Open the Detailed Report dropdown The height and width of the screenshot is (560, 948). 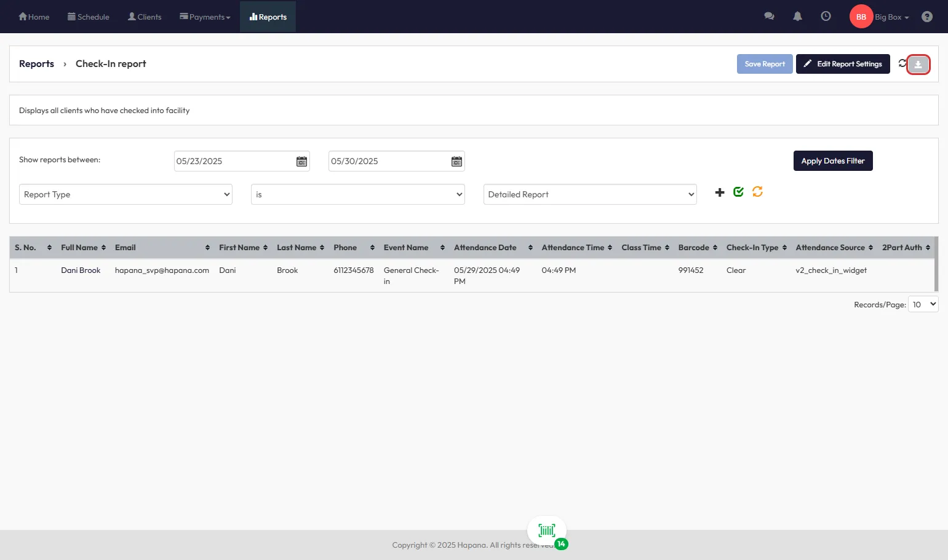[589, 194]
